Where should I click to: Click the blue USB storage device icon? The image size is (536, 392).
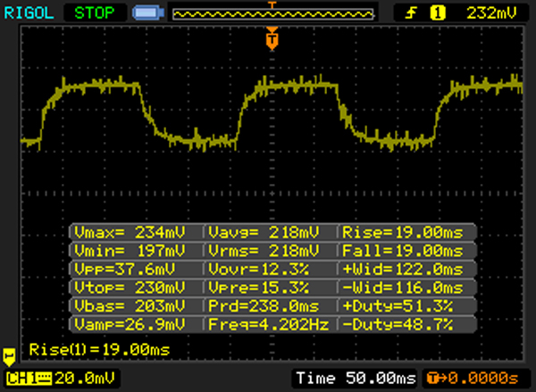click(148, 13)
